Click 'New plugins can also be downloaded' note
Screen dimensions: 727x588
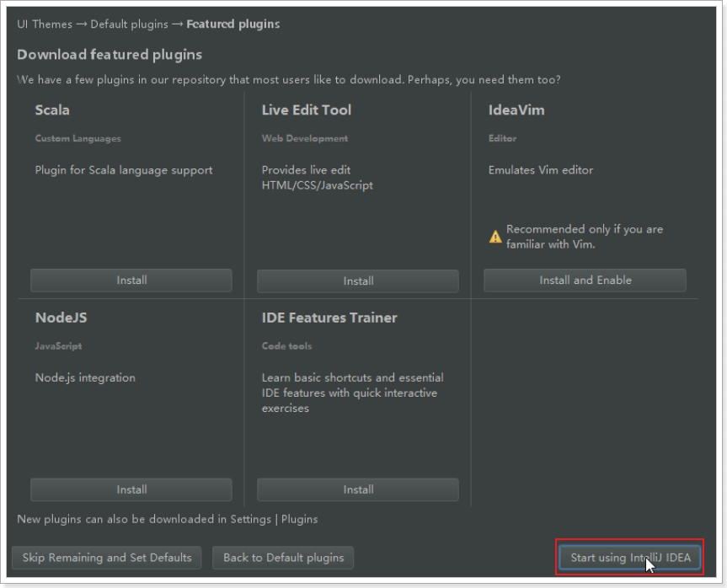click(x=168, y=520)
